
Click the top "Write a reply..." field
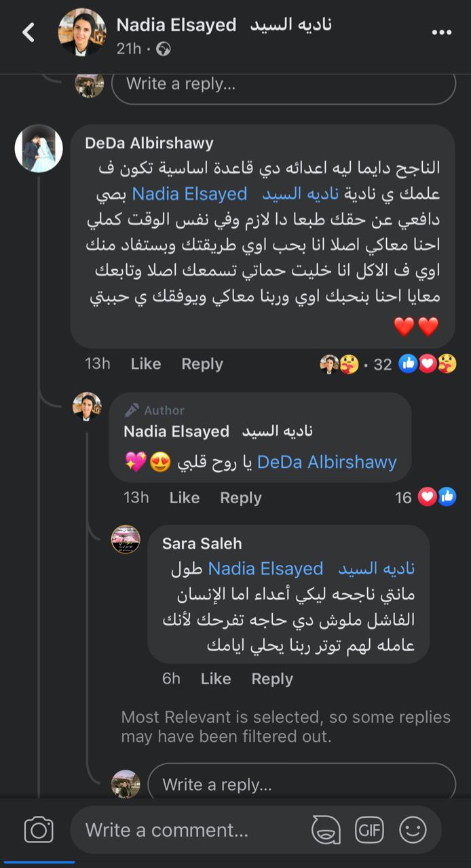click(x=283, y=85)
